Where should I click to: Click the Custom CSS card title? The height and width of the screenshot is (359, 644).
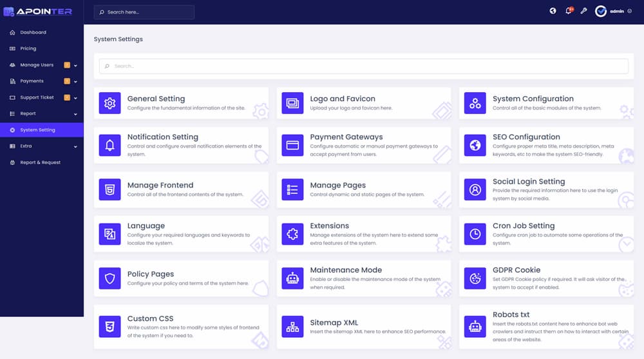pos(150,318)
